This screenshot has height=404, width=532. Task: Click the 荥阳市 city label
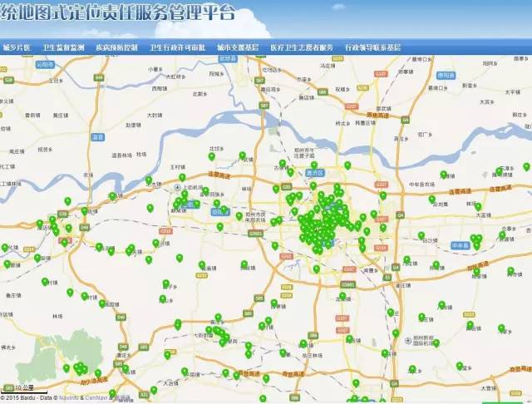(219, 212)
